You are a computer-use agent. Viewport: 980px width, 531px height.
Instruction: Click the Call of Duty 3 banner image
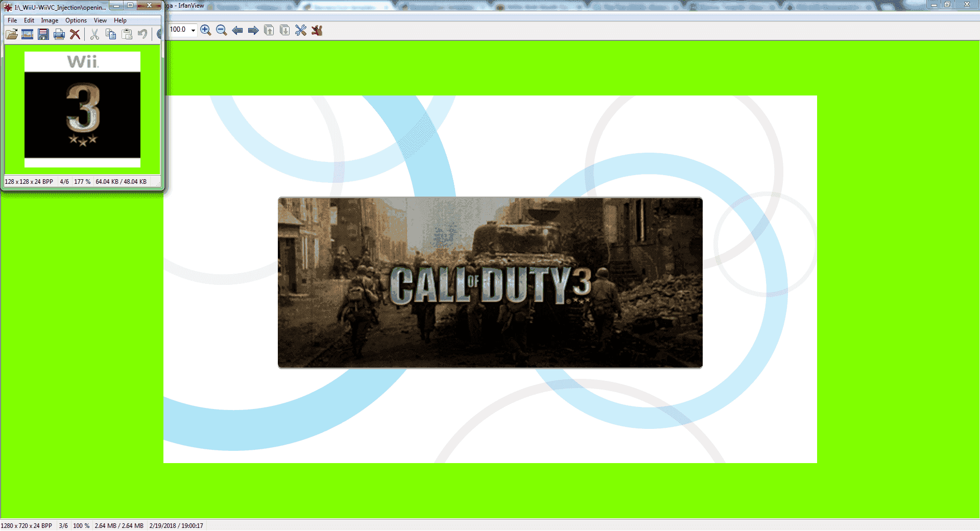(x=490, y=282)
